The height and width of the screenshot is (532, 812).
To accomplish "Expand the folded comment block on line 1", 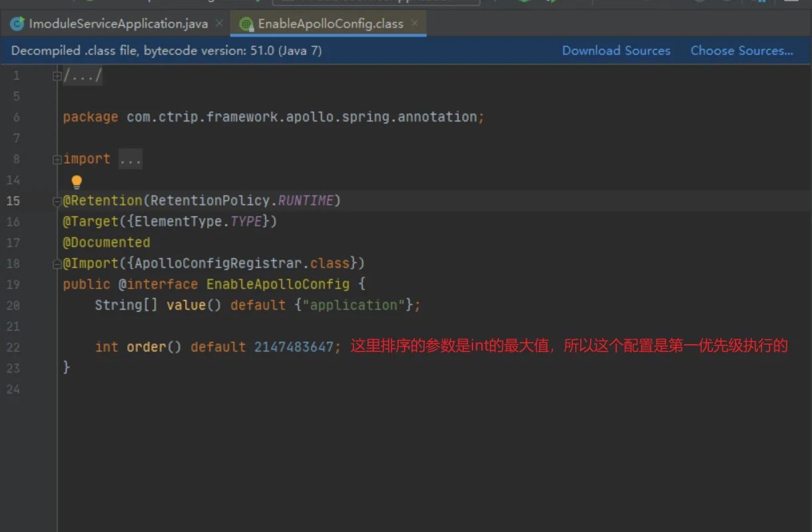I will (x=56, y=76).
